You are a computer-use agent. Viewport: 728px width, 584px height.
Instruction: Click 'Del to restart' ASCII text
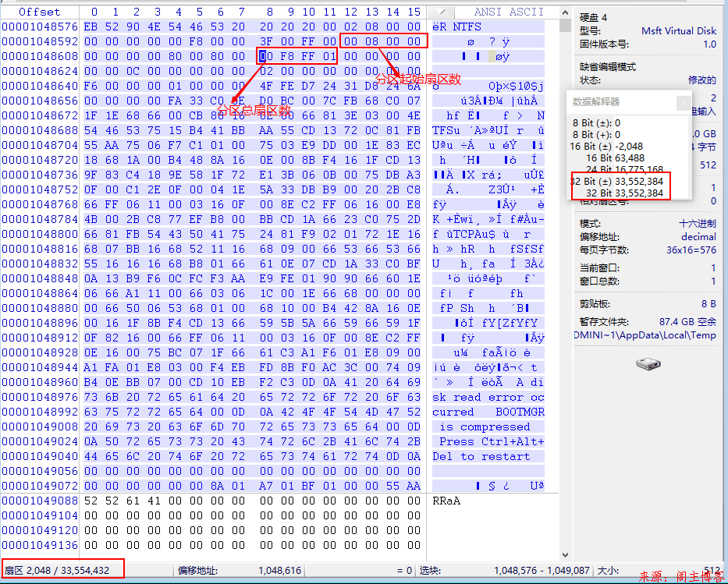tap(481, 457)
